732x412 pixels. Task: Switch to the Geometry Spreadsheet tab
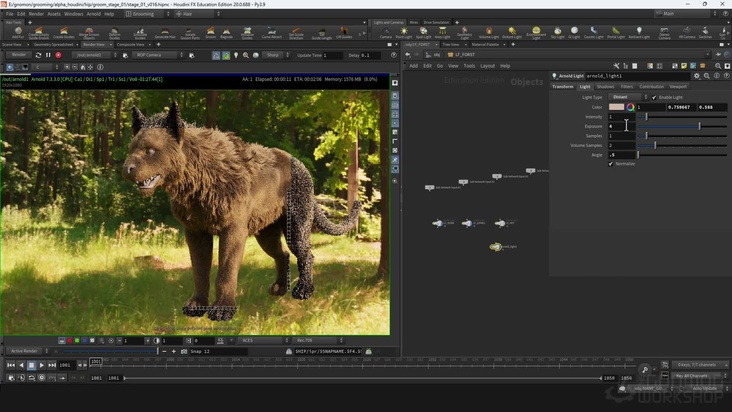53,44
